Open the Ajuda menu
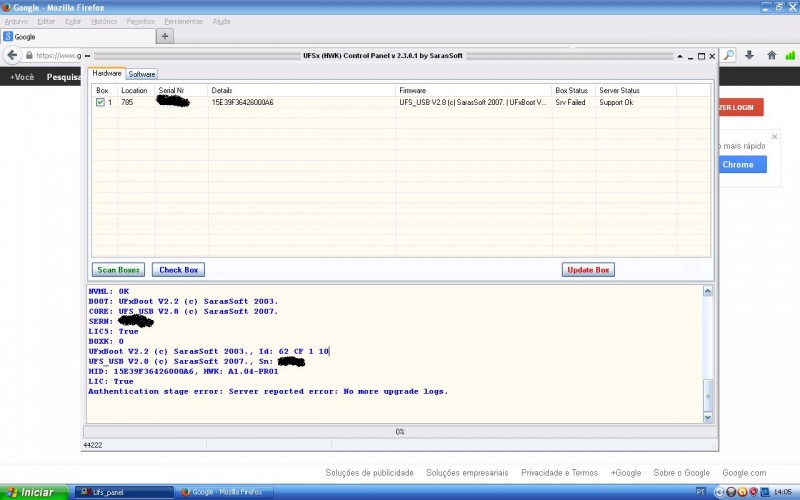Viewport: 800px width, 500px height. coord(221,21)
